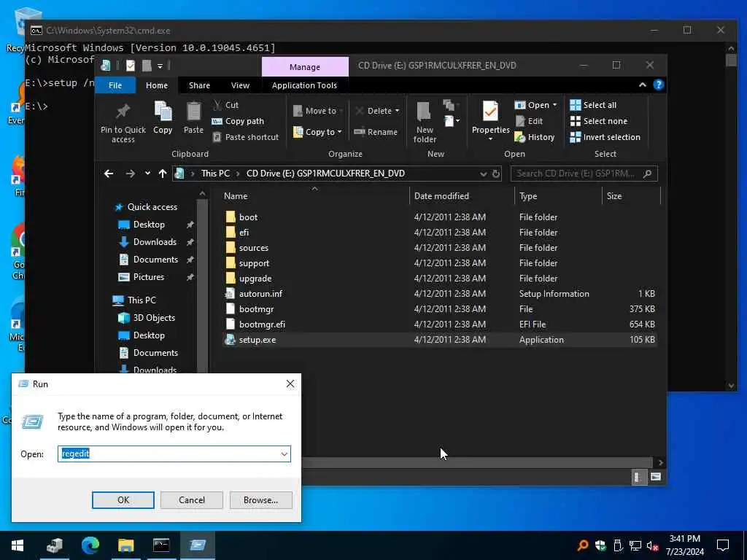Viewport: 747px width, 560px height.
Task: Click the Command Prompt taskbar icon
Action: point(161,545)
